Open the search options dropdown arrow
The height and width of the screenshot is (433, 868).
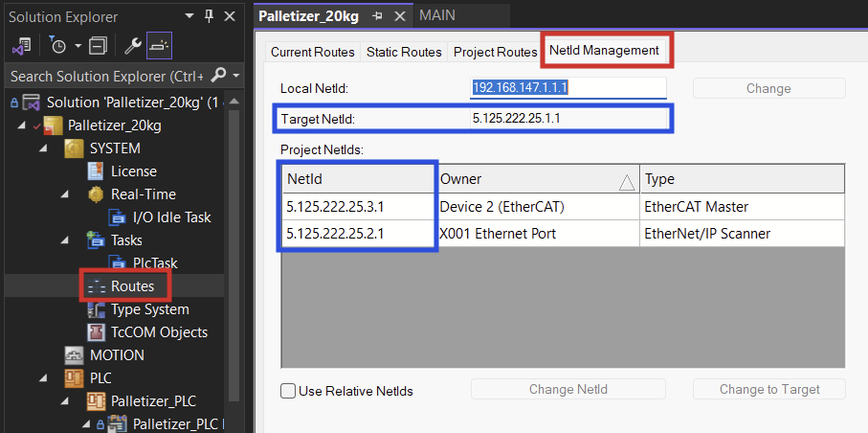point(236,76)
